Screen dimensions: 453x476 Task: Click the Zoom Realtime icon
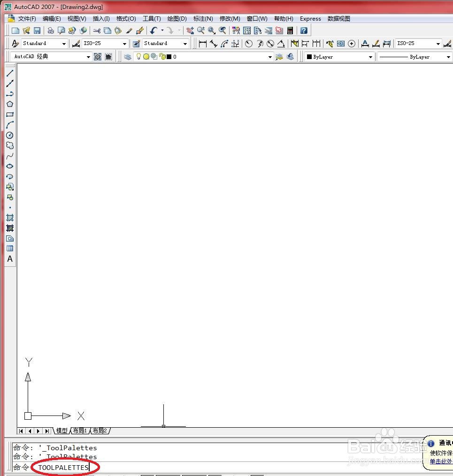(x=201, y=30)
